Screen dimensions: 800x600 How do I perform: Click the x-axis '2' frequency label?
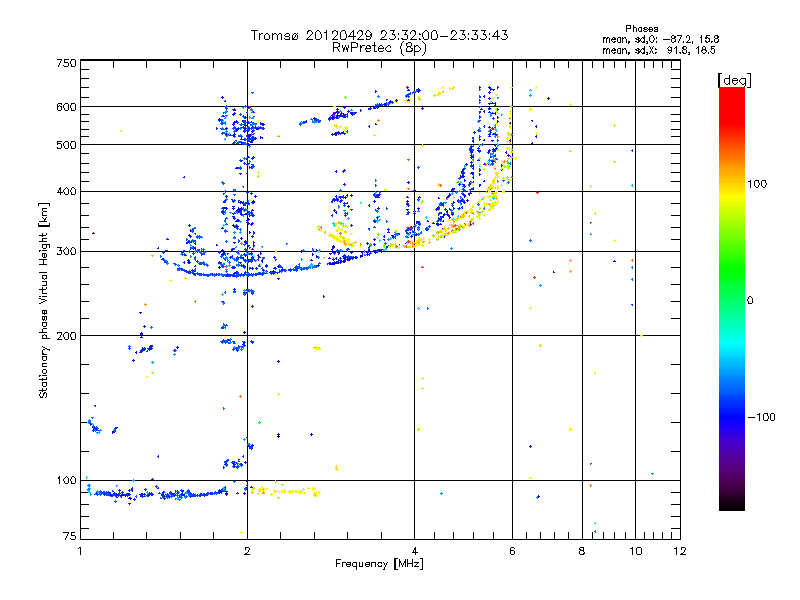click(x=247, y=551)
